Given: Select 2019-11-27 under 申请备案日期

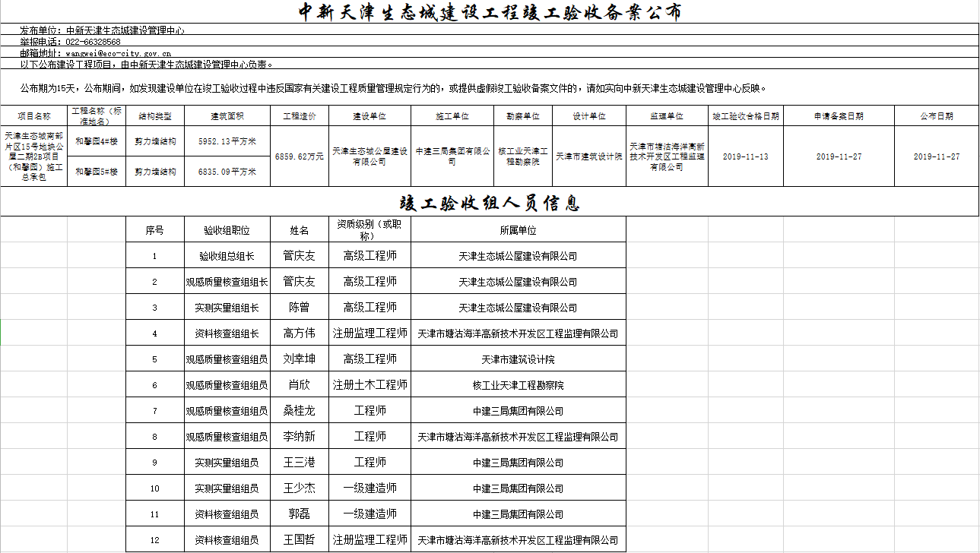Looking at the screenshot, I should [x=839, y=156].
